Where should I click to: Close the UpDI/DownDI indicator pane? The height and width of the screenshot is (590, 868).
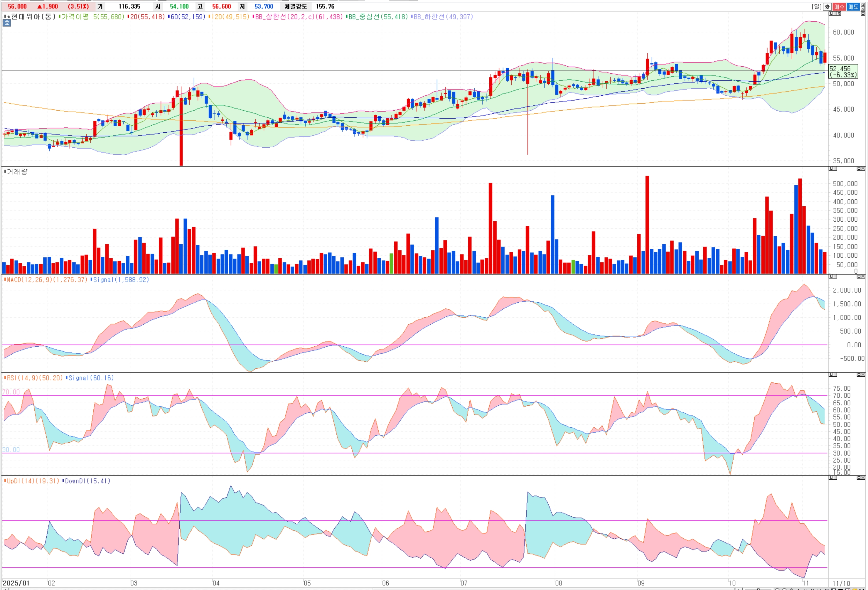pos(863,478)
